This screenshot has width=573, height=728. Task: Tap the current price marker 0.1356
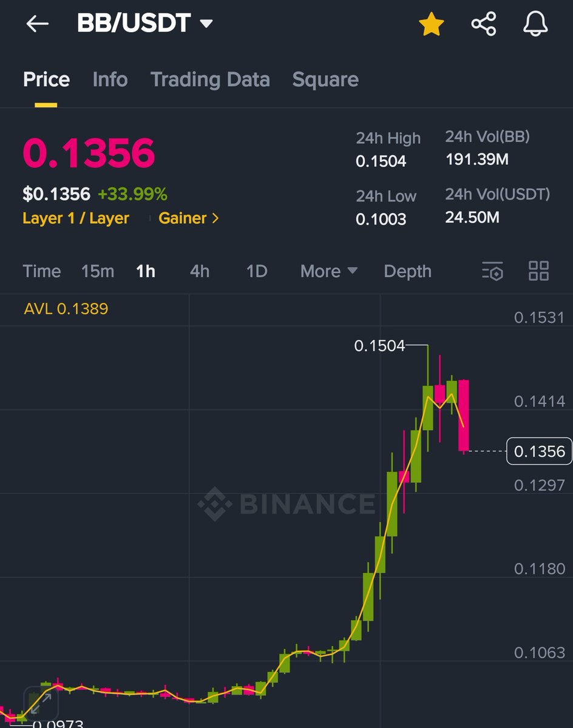[539, 451]
